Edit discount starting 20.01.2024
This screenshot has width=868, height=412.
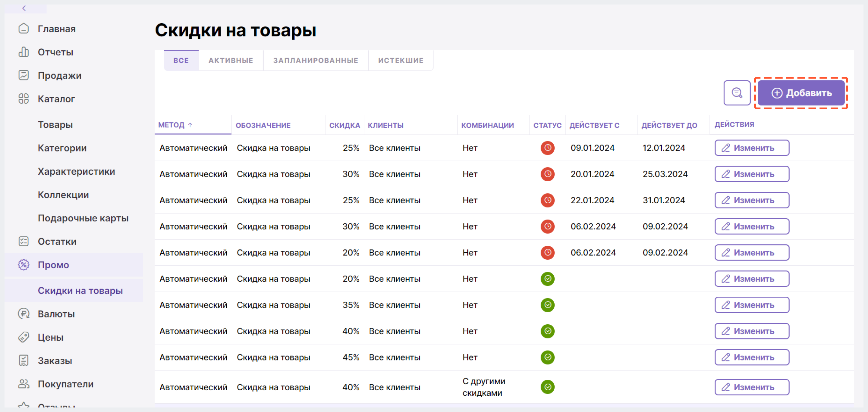point(752,174)
